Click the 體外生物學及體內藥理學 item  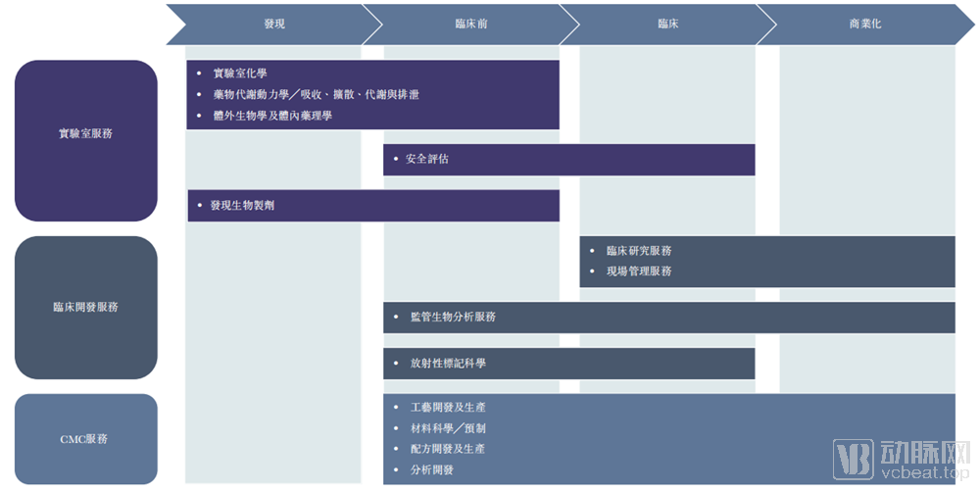click(x=272, y=116)
